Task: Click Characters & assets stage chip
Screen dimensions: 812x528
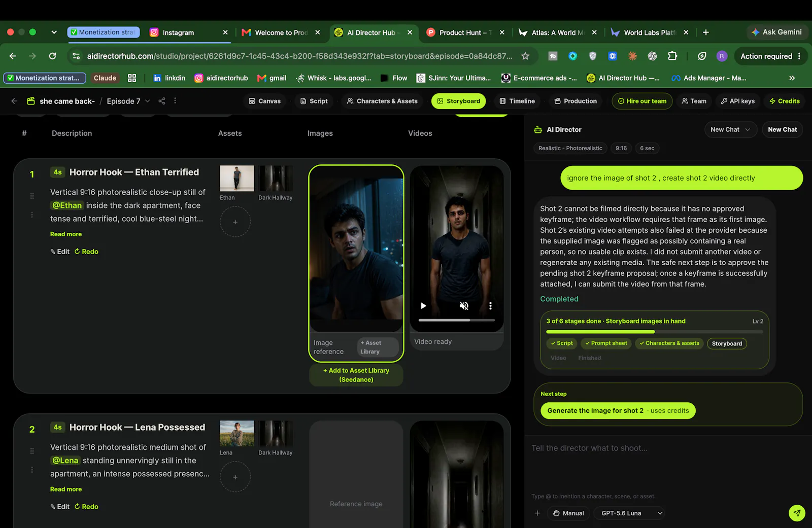Action: pyautogui.click(x=669, y=343)
